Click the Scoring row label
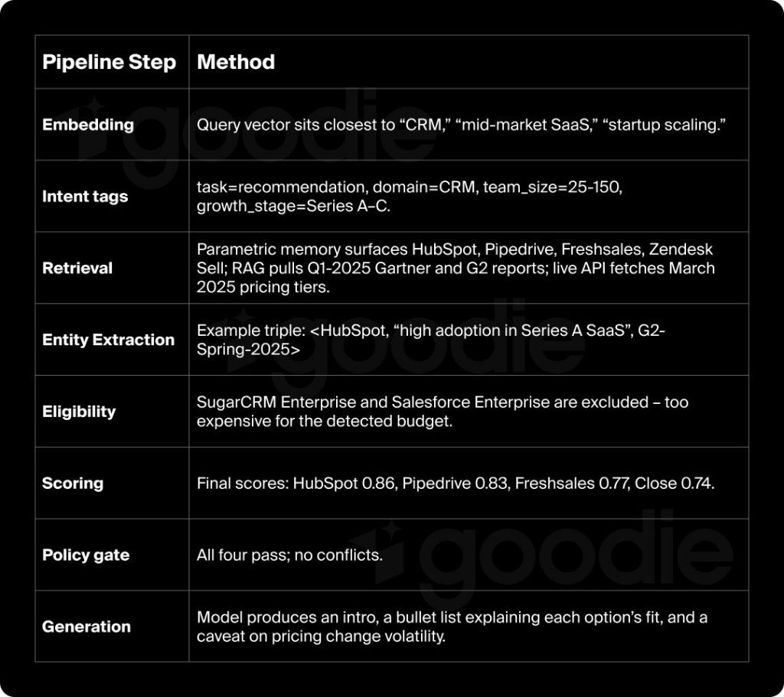Screen dimensions: 784x697 73,483
